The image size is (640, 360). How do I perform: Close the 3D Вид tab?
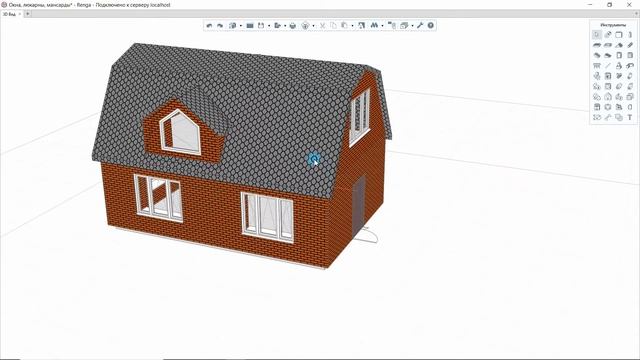coord(20,14)
